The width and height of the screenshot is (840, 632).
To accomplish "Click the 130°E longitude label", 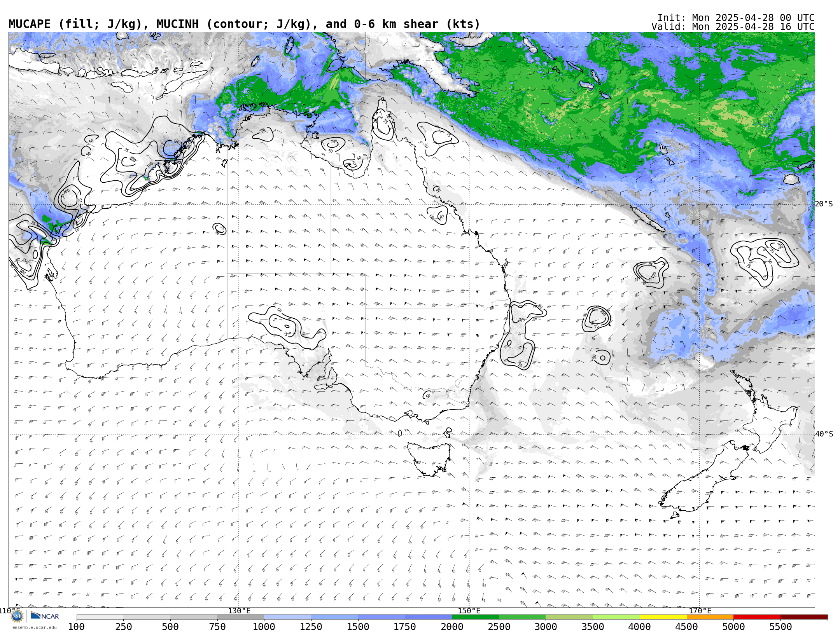I will (x=239, y=611).
